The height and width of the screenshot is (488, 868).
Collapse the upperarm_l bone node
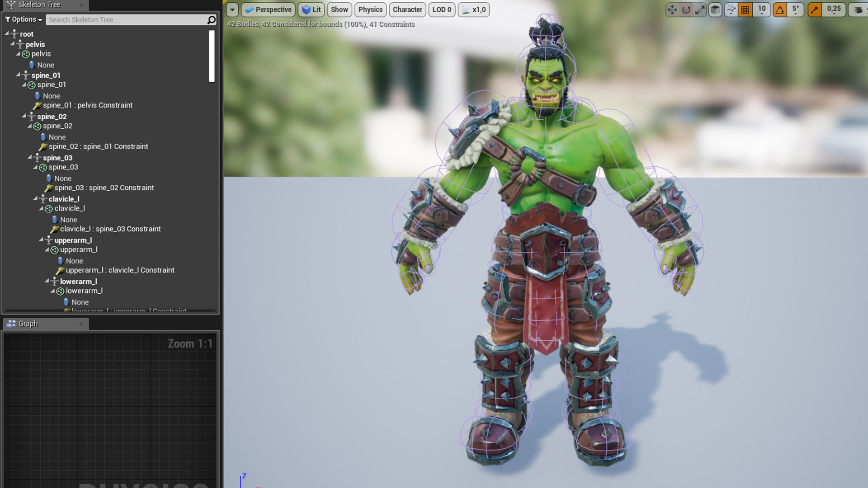[x=41, y=239]
